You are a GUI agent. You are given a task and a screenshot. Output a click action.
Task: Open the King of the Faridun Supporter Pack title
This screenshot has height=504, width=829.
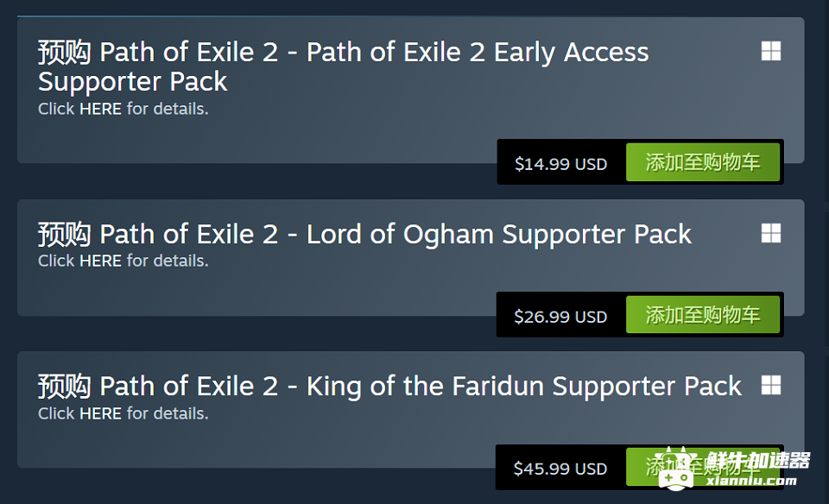389,386
